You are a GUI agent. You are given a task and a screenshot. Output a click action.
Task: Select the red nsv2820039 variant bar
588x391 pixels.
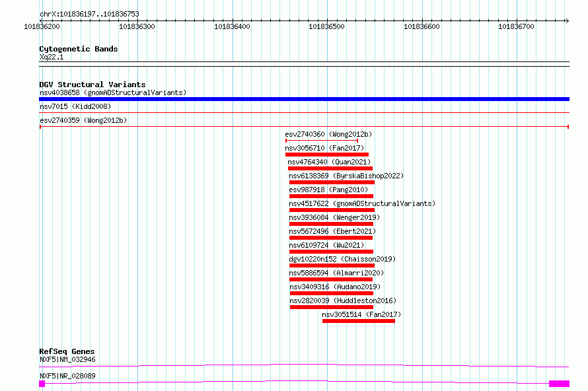332,307
